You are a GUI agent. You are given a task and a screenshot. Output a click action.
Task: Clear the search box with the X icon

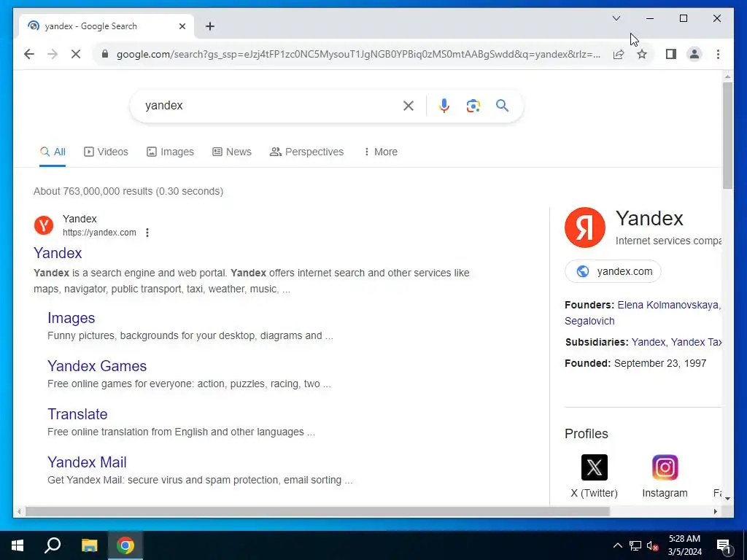(x=409, y=106)
